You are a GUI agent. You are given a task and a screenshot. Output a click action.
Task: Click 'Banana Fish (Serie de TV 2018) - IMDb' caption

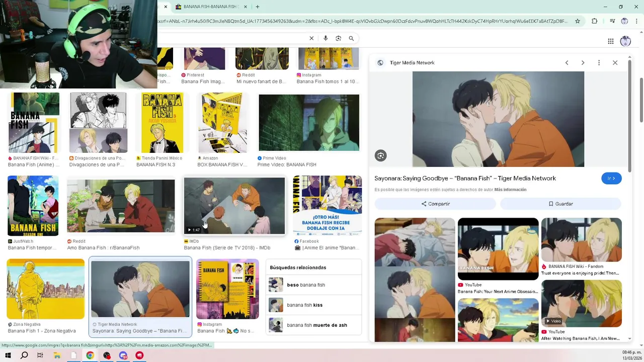pos(227,248)
